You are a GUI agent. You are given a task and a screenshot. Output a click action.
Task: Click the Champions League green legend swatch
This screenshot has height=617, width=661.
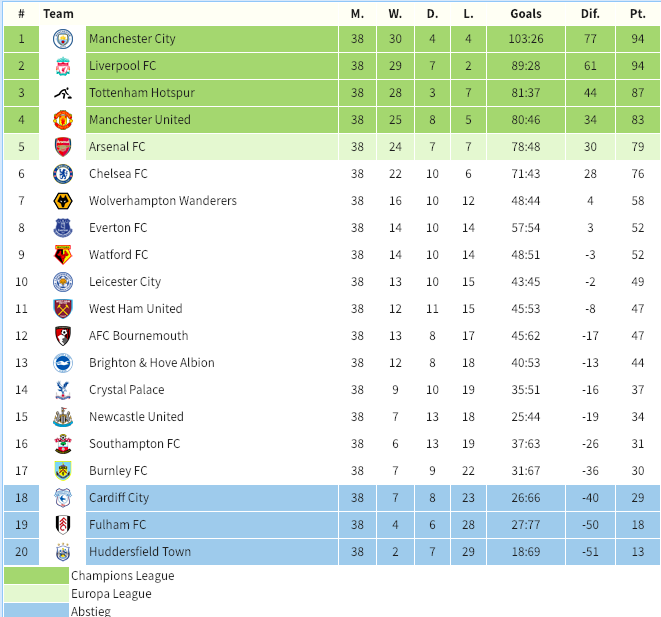coord(36,576)
